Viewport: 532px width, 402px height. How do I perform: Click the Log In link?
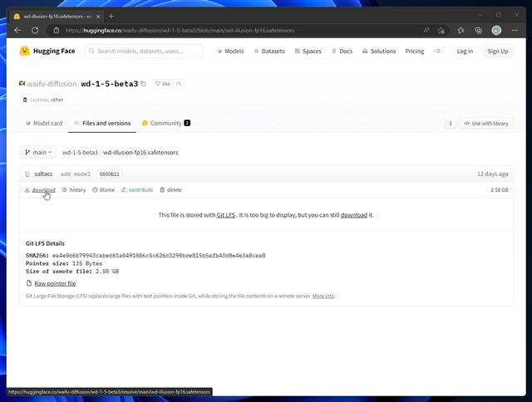coord(465,51)
